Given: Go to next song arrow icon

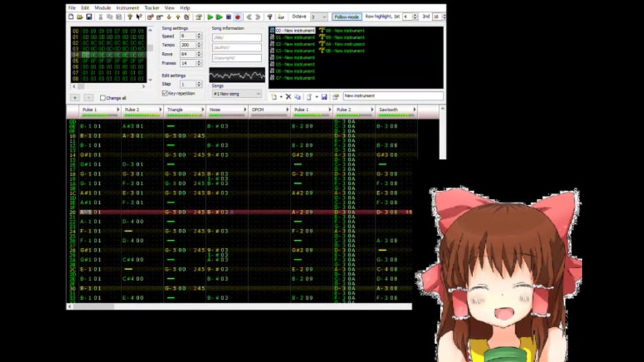Looking at the screenshot, I should point(258,17).
